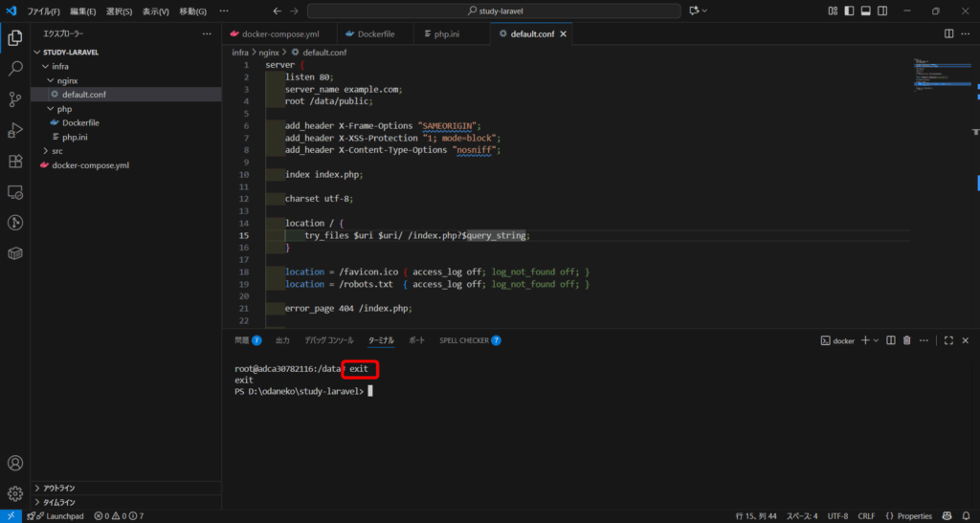Screen dimensions: 980x523
Task: Expand the src folder
Action: tap(56, 151)
